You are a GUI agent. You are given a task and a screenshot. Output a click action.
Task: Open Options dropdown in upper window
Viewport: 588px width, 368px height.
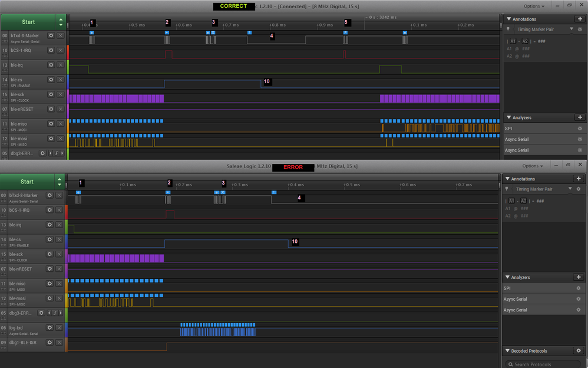coord(534,6)
